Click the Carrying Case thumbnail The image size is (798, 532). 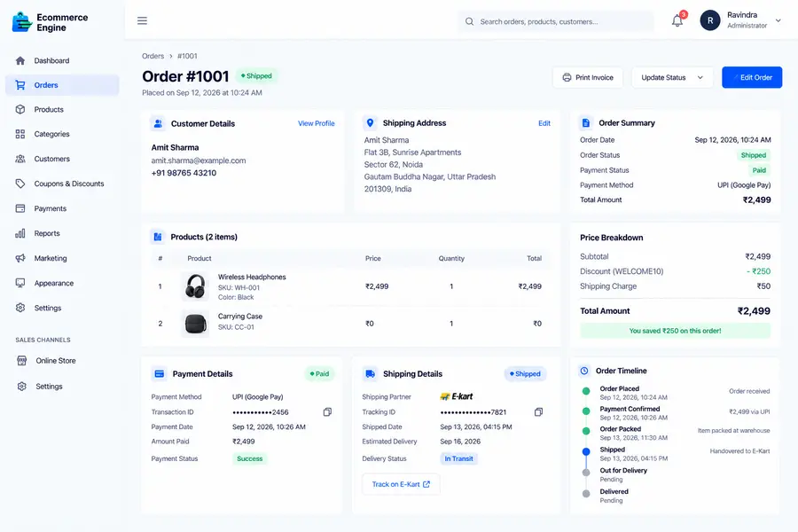pos(195,324)
